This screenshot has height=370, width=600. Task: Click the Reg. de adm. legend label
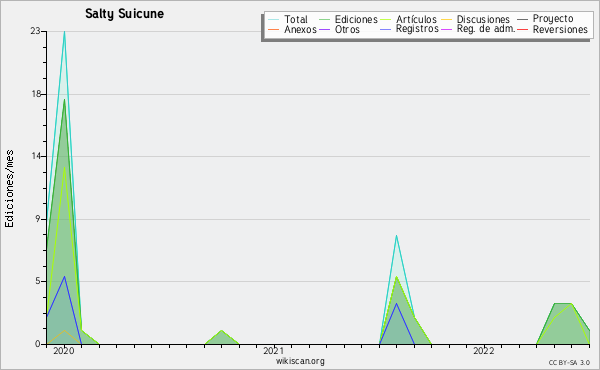coord(486,29)
